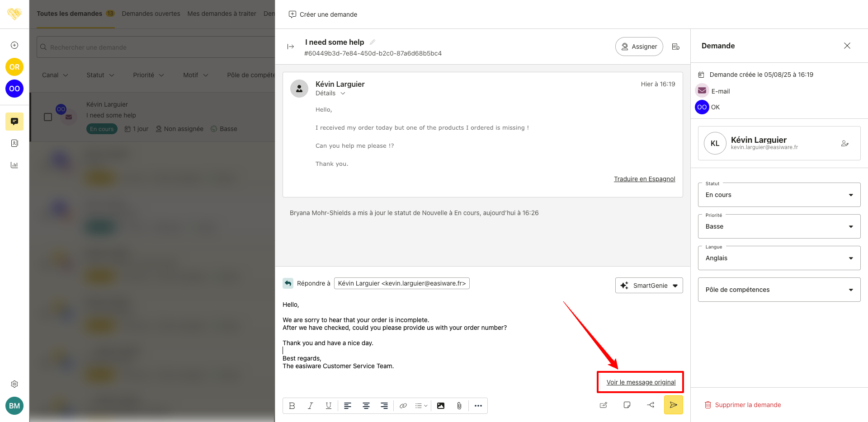Toggle bold formatting

[x=292, y=406]
